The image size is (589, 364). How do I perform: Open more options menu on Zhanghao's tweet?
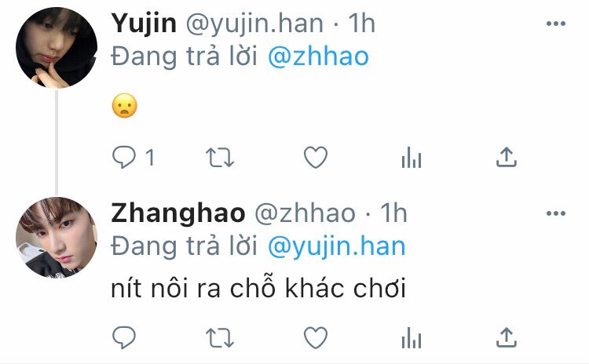pos(556,213)
